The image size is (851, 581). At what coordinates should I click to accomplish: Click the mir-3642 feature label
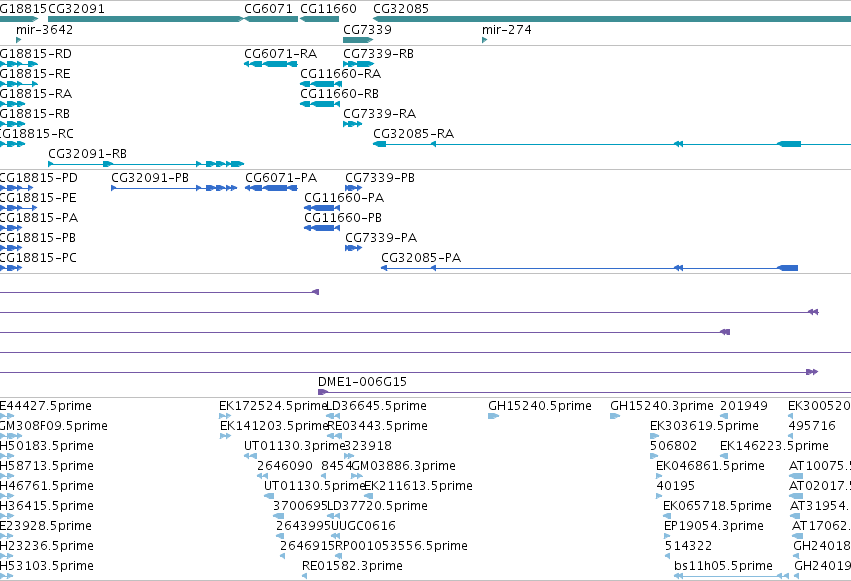click(45, 29)
